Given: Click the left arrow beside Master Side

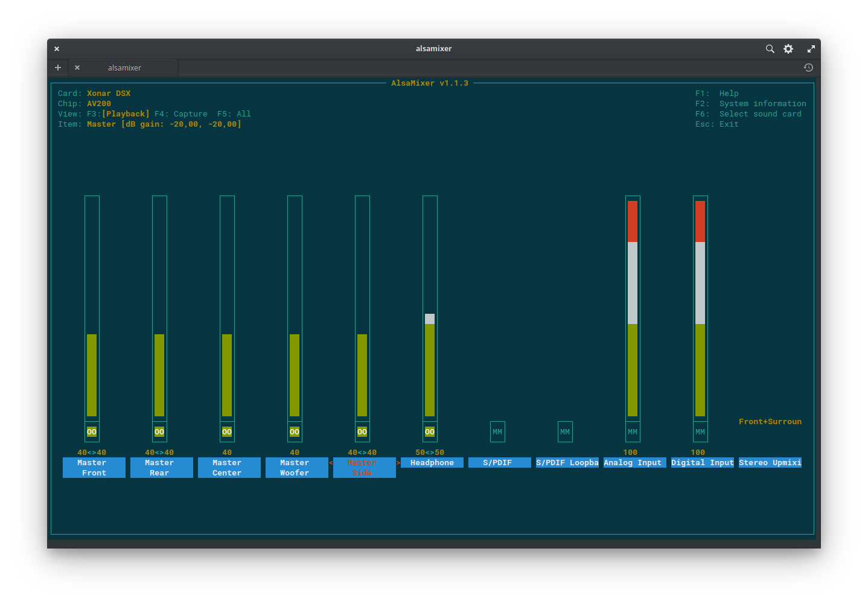Looking at the screenshot, I should pos(331,463).
